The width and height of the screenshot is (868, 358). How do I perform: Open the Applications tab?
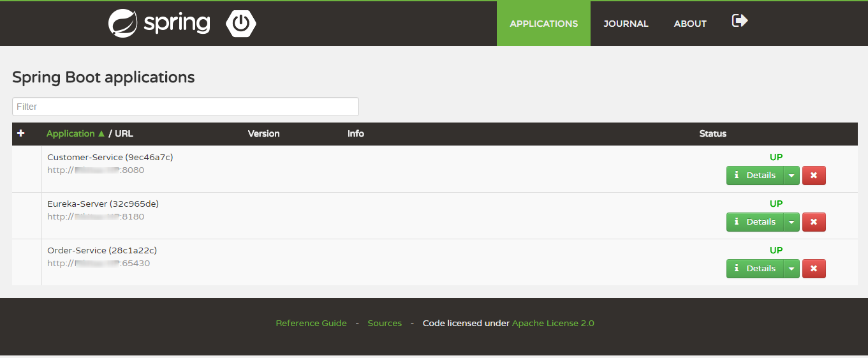[544, 24]
